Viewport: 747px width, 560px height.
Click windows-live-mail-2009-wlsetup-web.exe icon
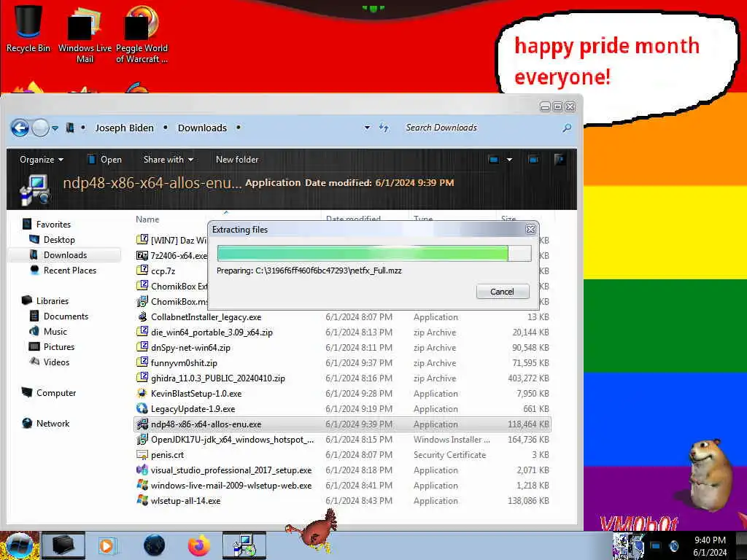[x=142, y=485]
